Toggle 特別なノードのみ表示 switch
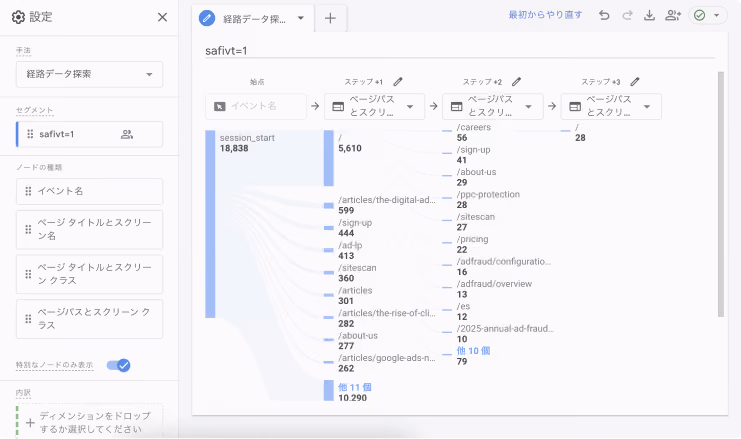This screenshot has height=439, width=741. (119, 365)
